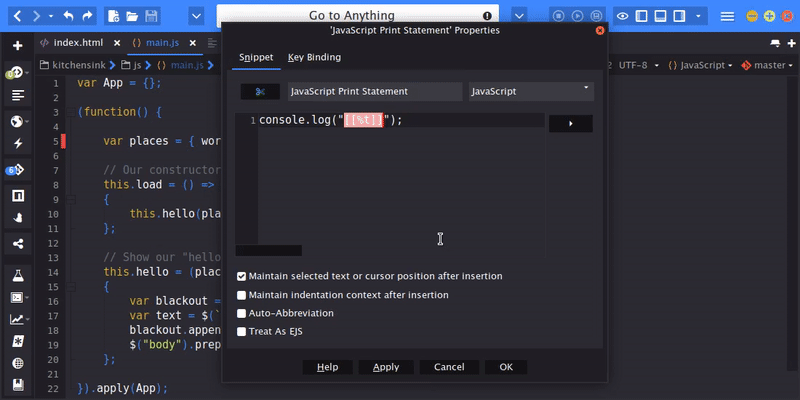The width and height of the screenshot is (800, 400).
Task: Click the plus icon at tab bar right
Action: click(x=790, y=43)
